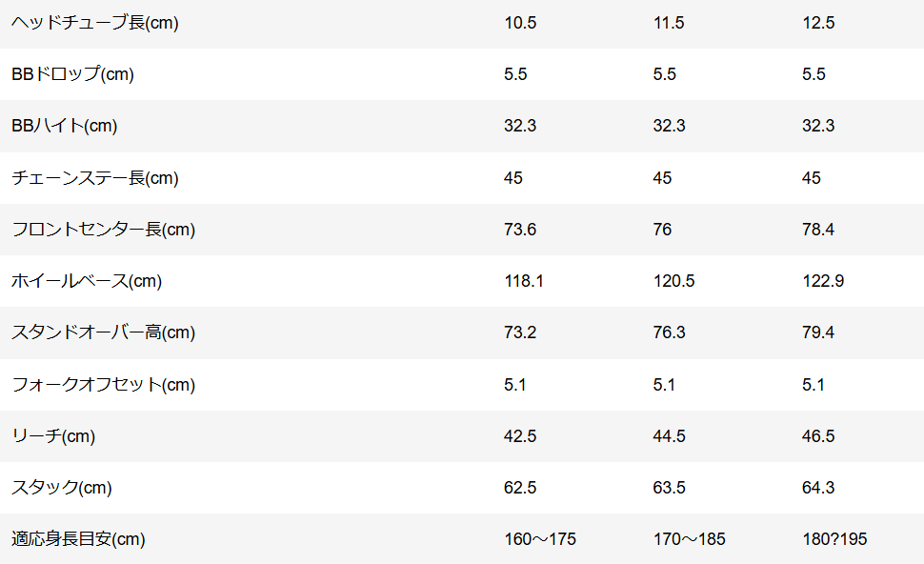The width and height of the screenshot is (924, 564).
Task: Click the スタンドオーバー高(cm) label
Action: point(103,332)
